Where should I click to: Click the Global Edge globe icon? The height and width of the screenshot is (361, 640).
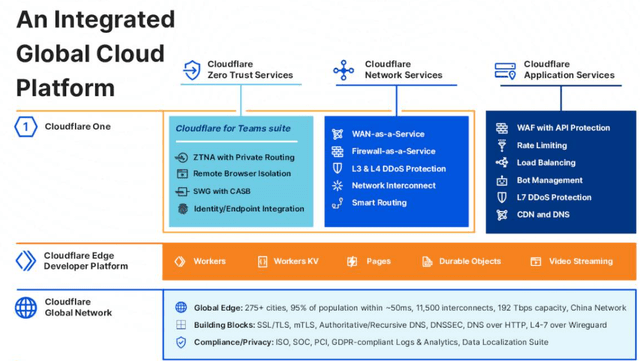pyautogui.click(x=181, y=307)
